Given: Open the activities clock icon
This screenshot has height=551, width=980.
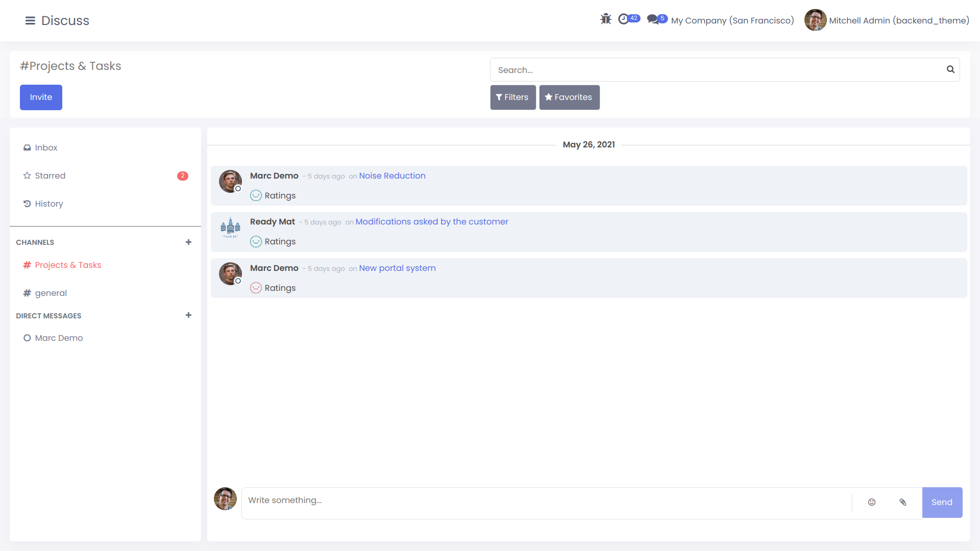Looking at the screenshot, I should [624, 19].
